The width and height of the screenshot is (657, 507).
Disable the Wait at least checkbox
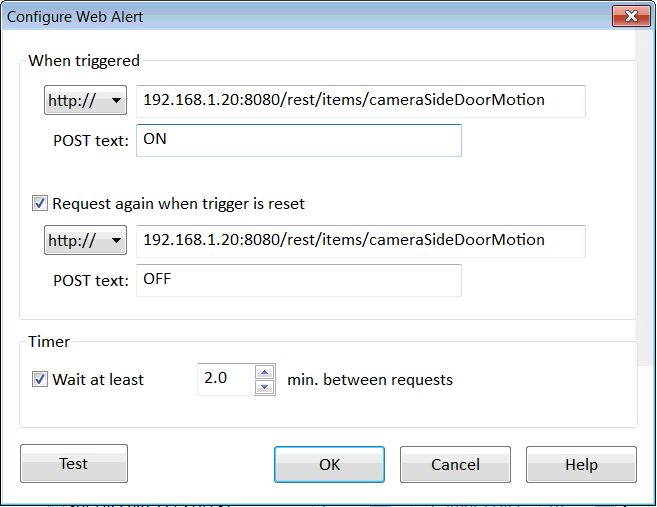[40, 380]
